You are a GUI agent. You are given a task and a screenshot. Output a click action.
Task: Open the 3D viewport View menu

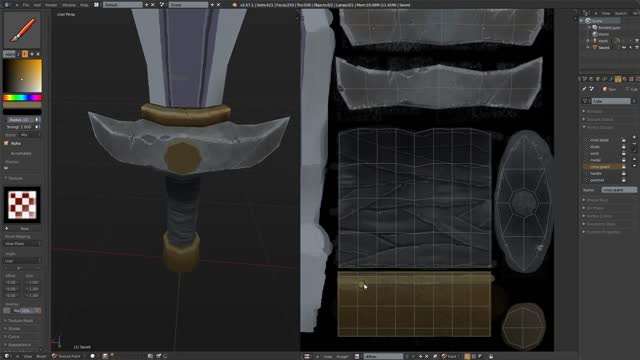27,356
